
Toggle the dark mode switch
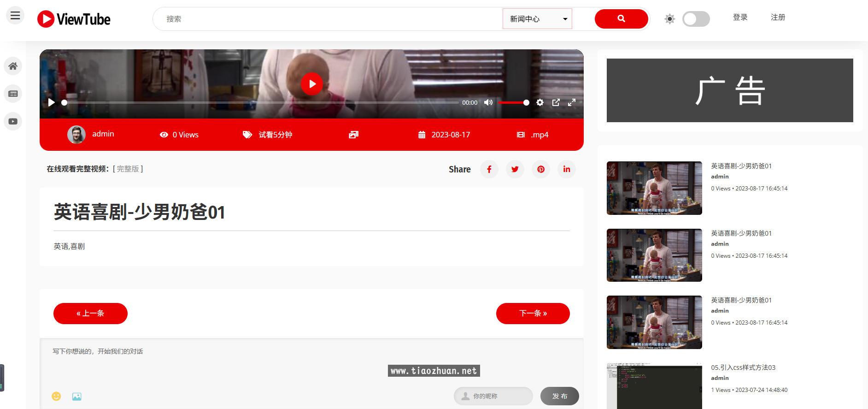click(x=696, y=19)
